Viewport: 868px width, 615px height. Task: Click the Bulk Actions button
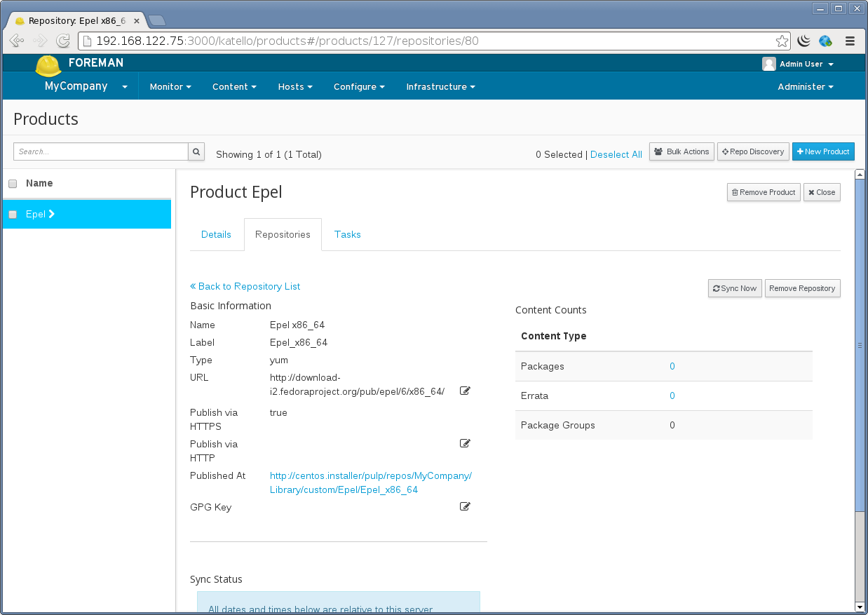(681, 151)
